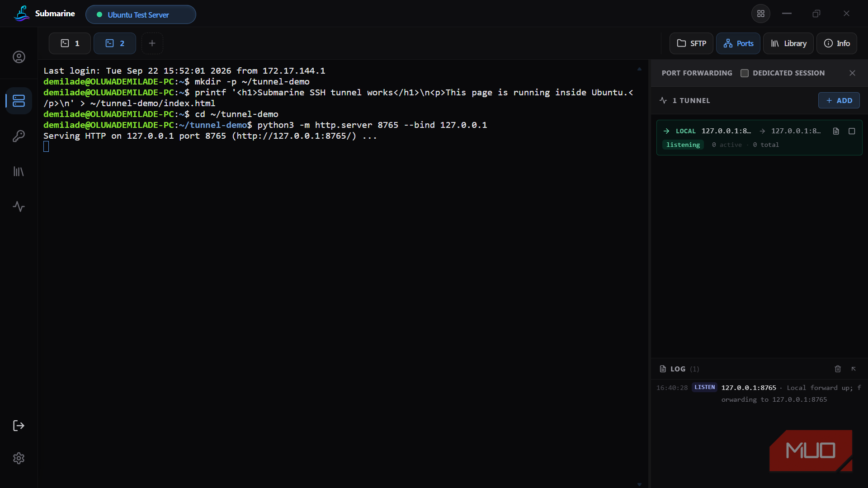
Task: Close the Port Forwarding panel
Action: click(x=852, y=73)
